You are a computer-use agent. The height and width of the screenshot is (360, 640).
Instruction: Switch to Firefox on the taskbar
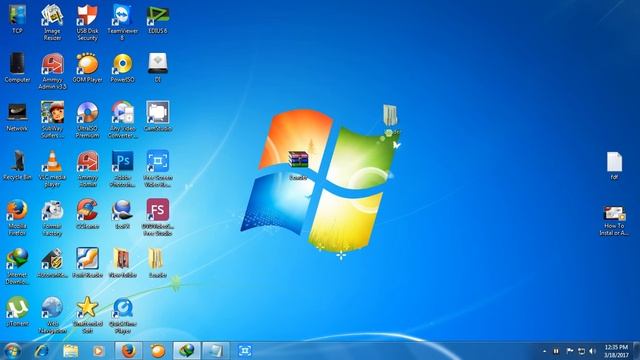[x=129, y=351]
